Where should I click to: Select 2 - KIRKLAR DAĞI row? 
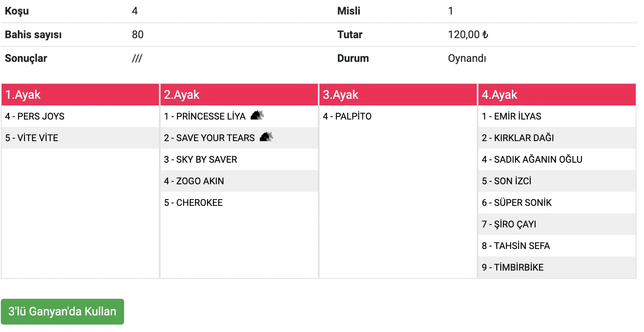click(518, 138)
